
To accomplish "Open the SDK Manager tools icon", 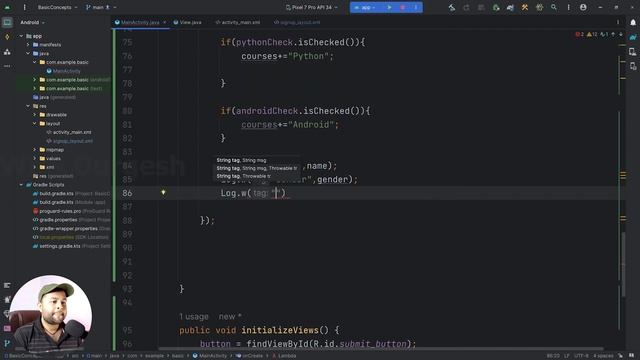I will 525,7.
